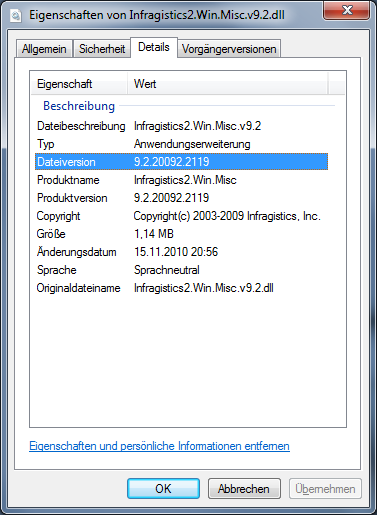Viewport: 377px width, 515px height.
Task: Click the Eigenschaft column header
Action: coord(79,84)
